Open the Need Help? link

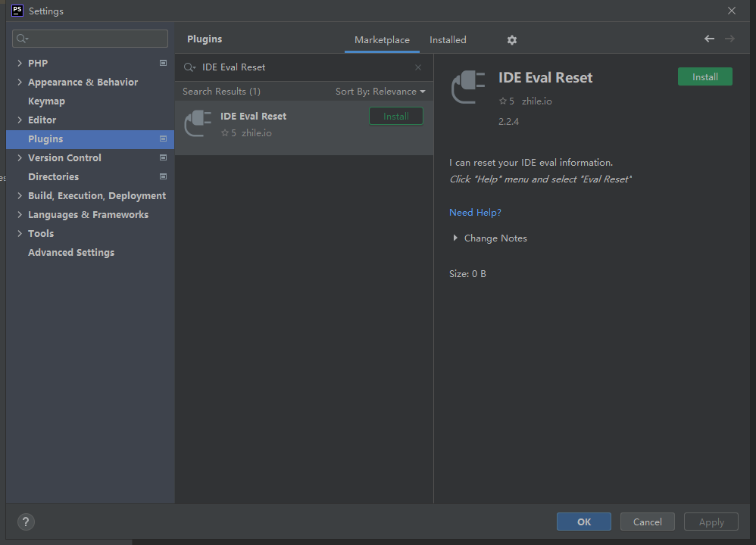point(475,213)
